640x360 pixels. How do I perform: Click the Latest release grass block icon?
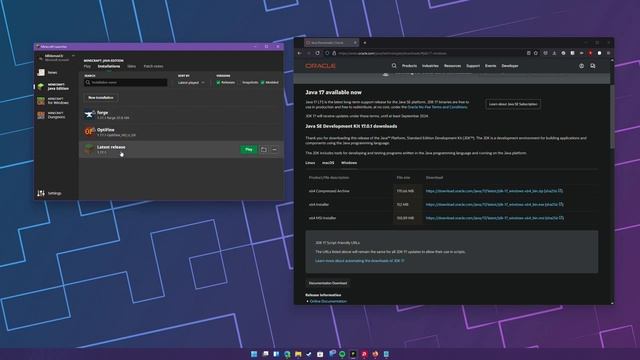tap(89, 149)
